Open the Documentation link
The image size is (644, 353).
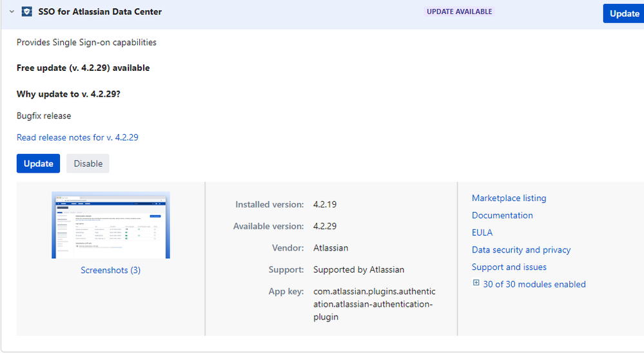(502, 216)
